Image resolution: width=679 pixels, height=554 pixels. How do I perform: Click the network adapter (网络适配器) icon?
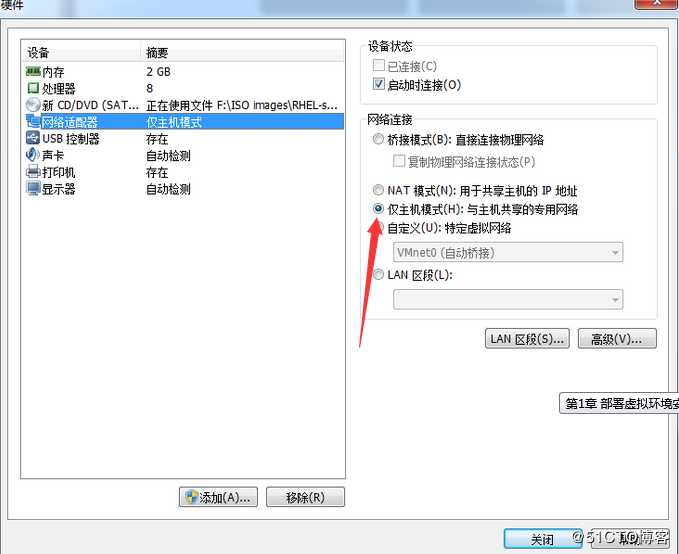33,121
